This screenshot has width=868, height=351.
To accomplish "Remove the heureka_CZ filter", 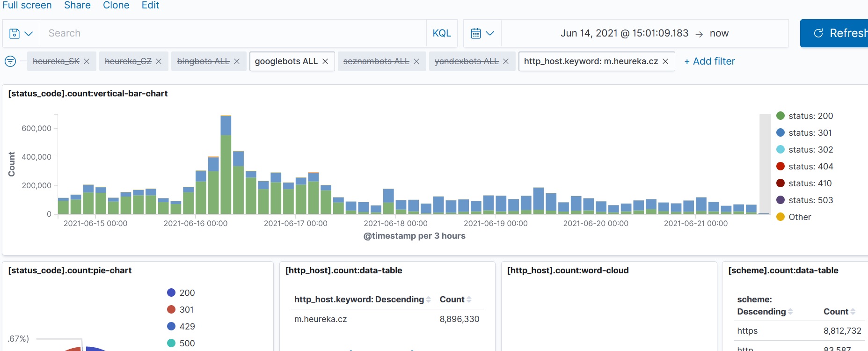I will pos(159,61).
